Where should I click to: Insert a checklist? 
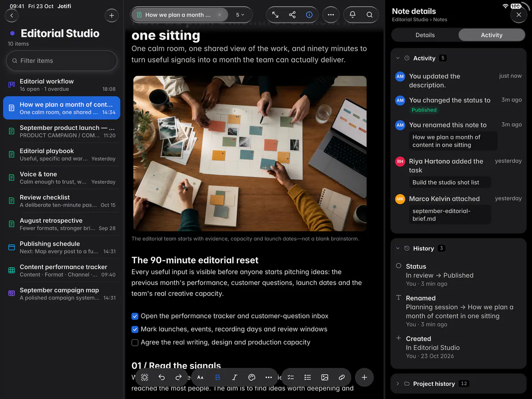click(291, 377)
